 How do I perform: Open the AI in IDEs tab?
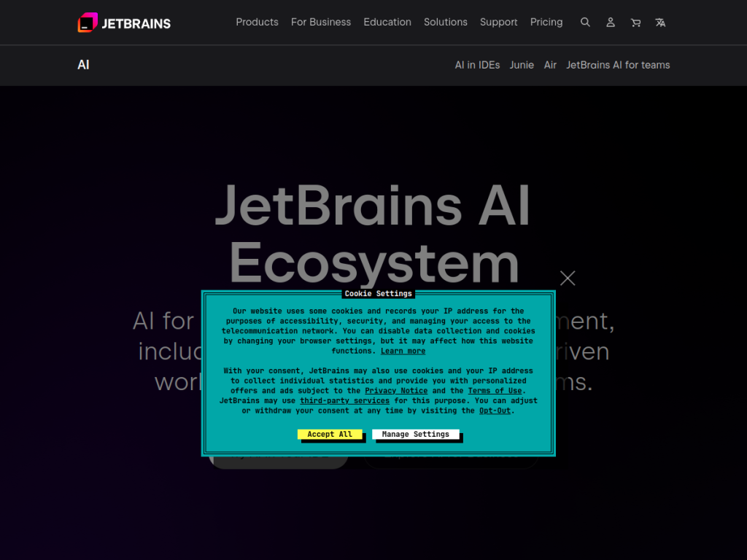click(477, 65)
